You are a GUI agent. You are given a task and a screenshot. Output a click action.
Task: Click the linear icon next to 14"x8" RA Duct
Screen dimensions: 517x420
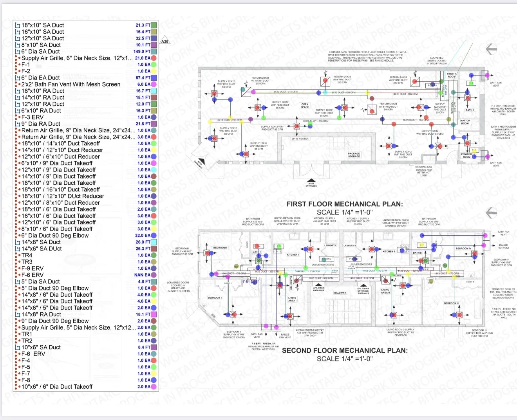[17, 314]
